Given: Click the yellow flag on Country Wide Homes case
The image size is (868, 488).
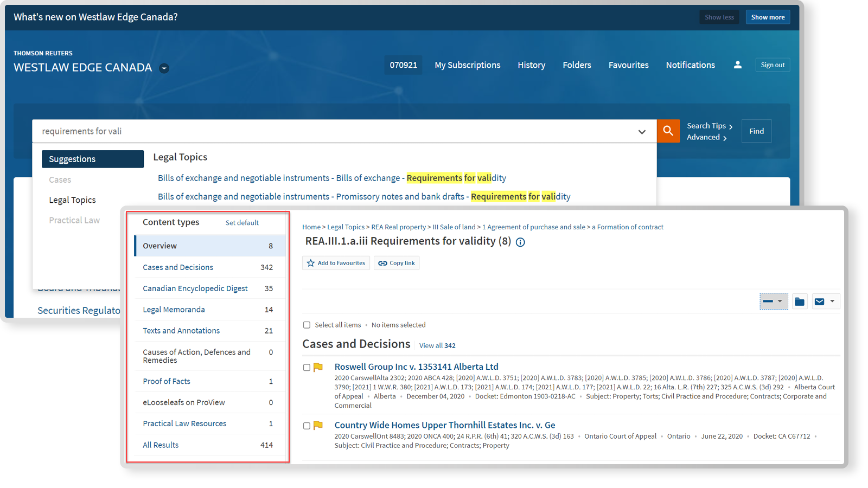Looking at the screenshot, I should (x=318, y=426).
